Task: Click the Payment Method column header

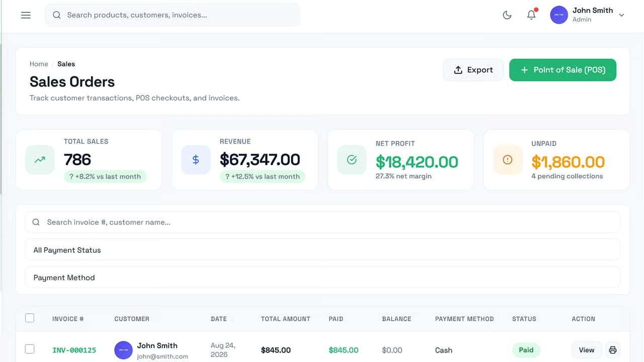Action: pyautogui.click(x=464, y=319)
